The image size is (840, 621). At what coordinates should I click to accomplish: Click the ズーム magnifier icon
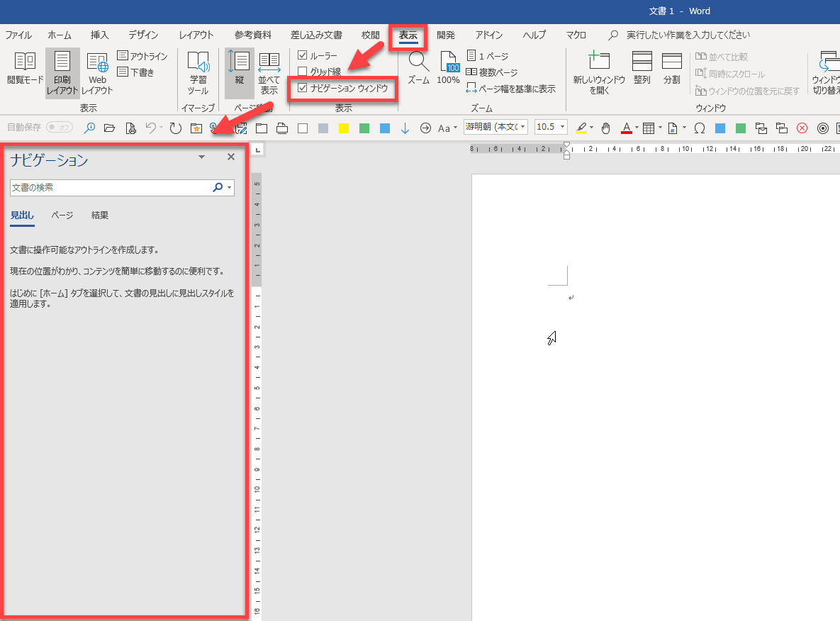coord(418,64)
